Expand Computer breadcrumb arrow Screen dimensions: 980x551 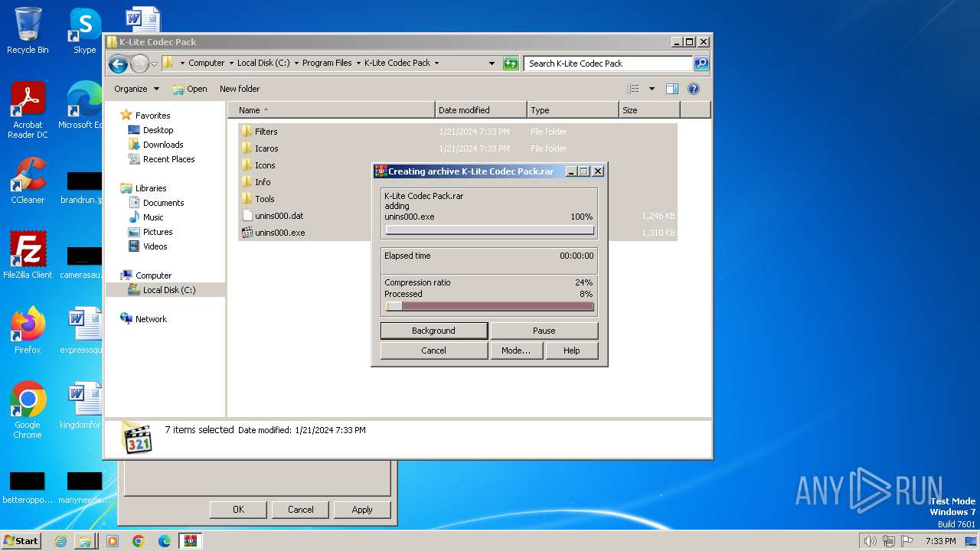coord(231,64)
